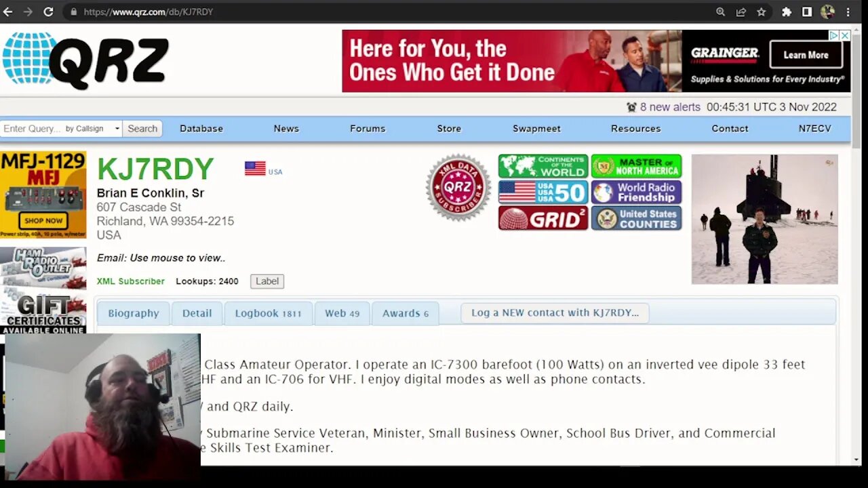
Task: Click the MFJ-1129 Shop Now ad
Action: tap(43, 195)
